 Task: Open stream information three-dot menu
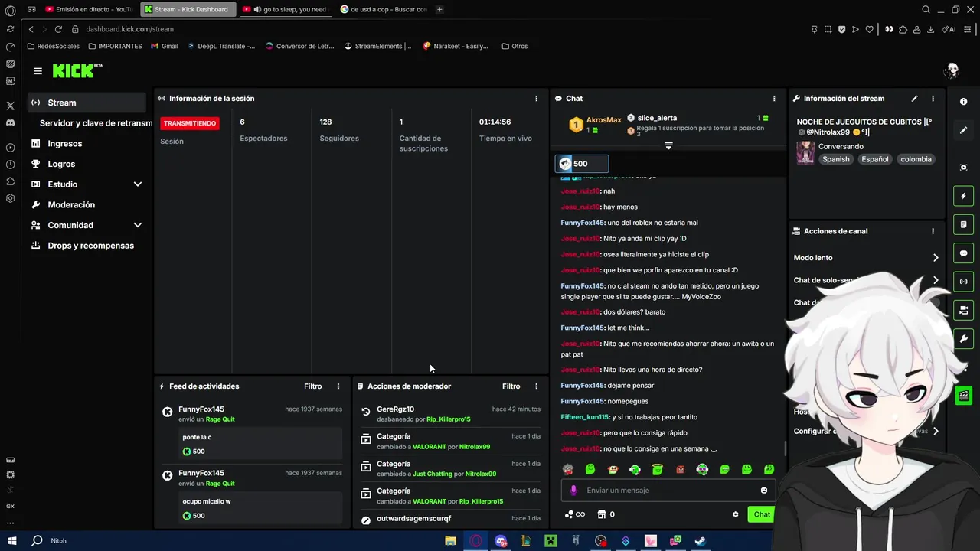[x=933, y=99]
